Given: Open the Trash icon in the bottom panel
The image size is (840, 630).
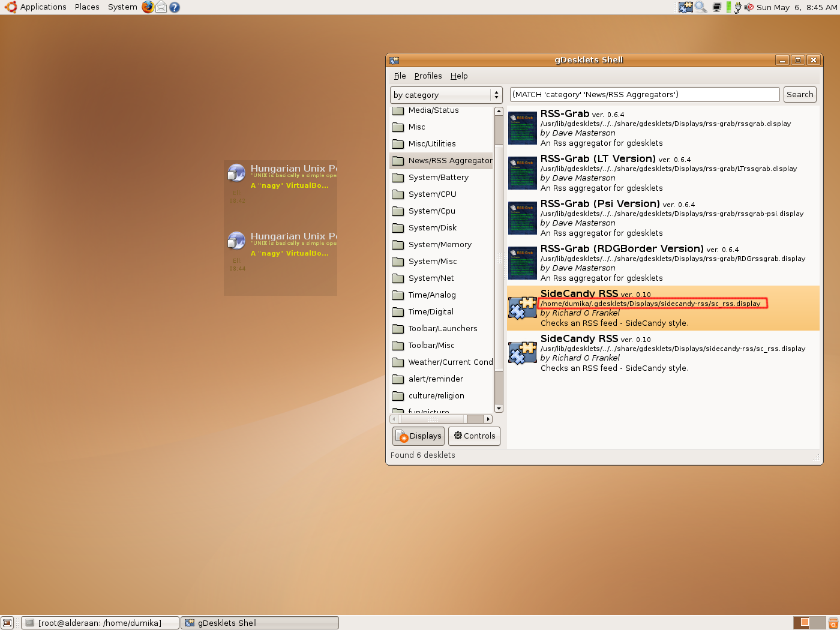Looking at the screenshot, I should (x=833, y=623).
